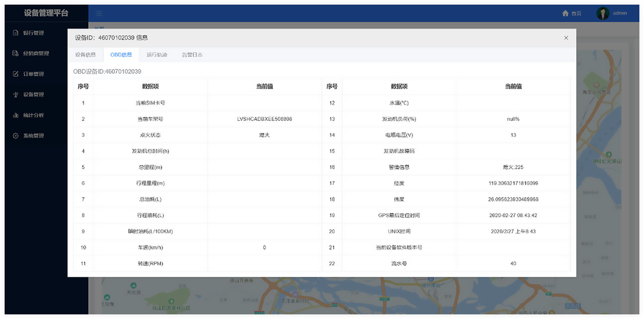Click the 纬度 cell
The height and width of the screenshot is (319, 644).
[x=399, y=199]
